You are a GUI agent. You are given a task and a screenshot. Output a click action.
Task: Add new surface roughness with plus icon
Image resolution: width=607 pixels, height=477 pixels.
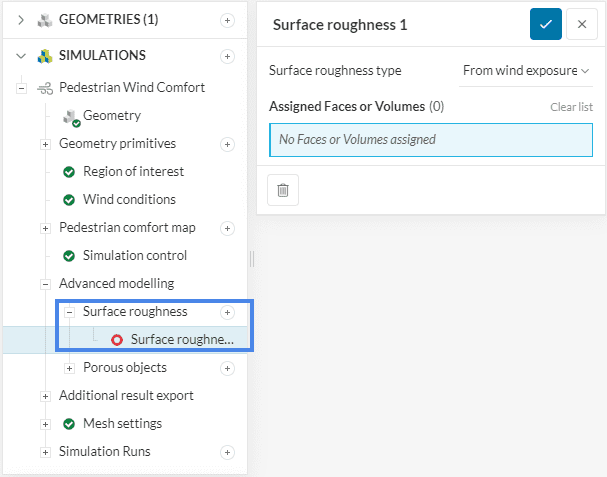[227, 312]
